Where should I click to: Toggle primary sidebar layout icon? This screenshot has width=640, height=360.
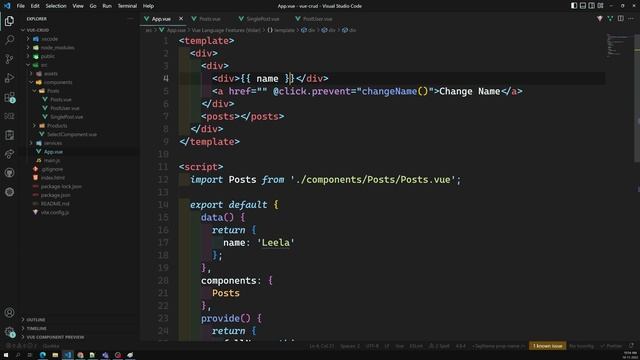[x=574, y=6]
